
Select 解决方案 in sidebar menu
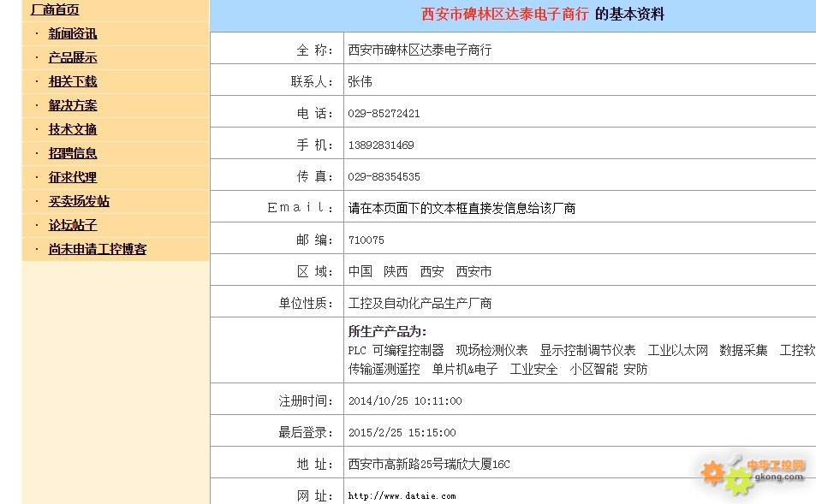click(x=73, y=105)
